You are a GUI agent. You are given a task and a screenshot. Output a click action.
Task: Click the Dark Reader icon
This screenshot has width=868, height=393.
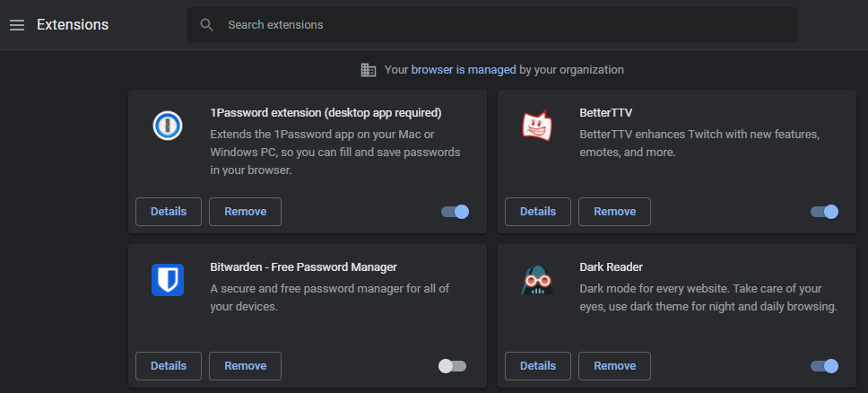click(x=537, y=279)
